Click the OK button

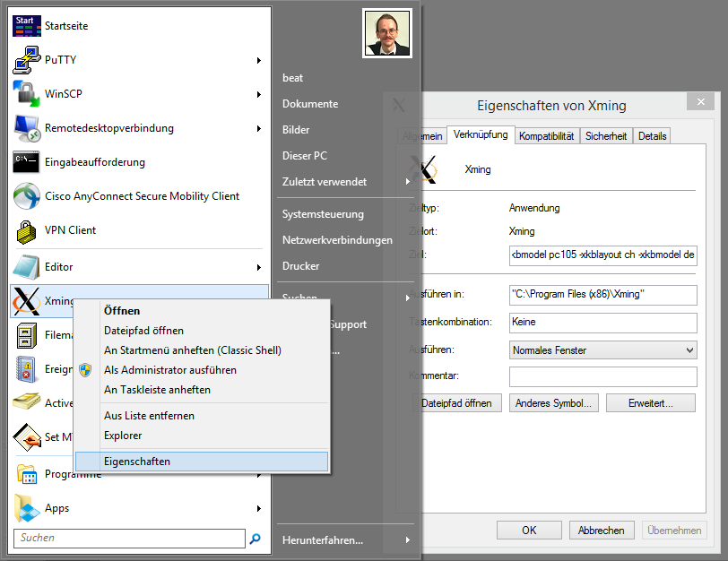[529, 531]
